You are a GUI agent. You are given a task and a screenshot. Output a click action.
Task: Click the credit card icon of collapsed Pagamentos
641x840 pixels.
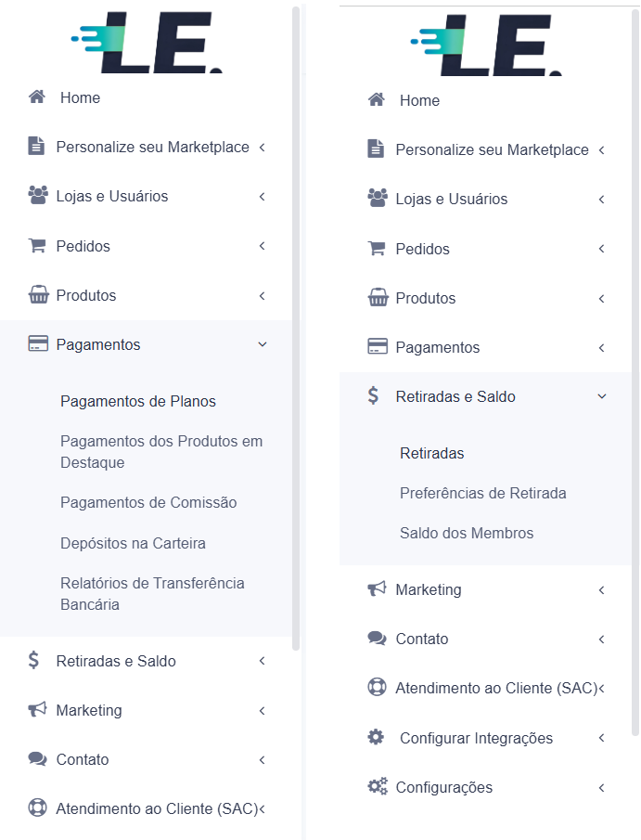click(x=377, y=346)
